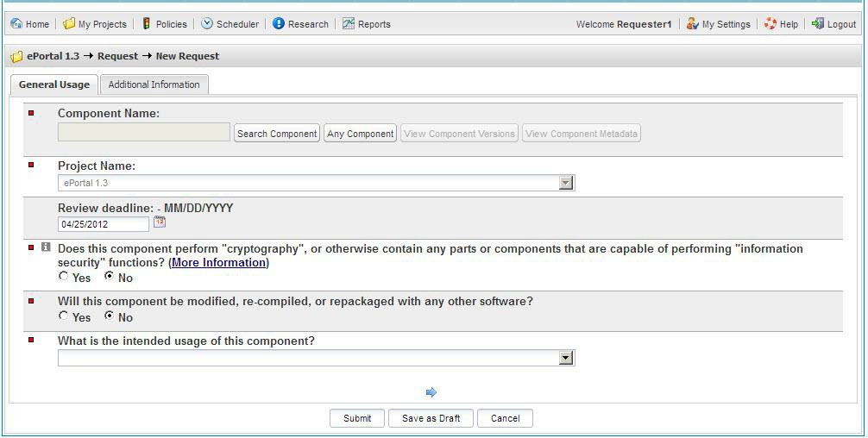Open the intended usage dropdown
Screen dimensions: 868x438
(566, 358)
